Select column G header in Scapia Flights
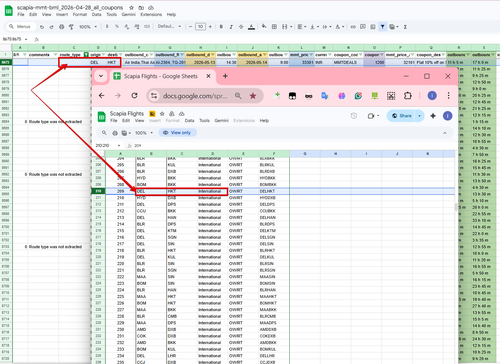Screen dimensions: 500x364 tap(305, 154)
